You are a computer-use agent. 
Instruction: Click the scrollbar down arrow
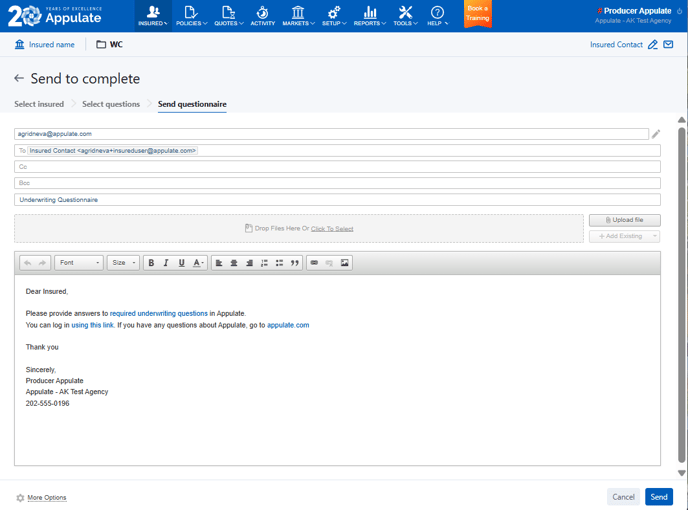(x=681, y=473)
